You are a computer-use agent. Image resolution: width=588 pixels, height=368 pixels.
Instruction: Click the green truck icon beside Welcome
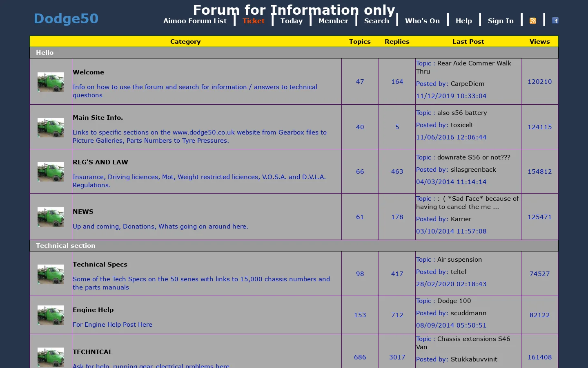point(51,82)
